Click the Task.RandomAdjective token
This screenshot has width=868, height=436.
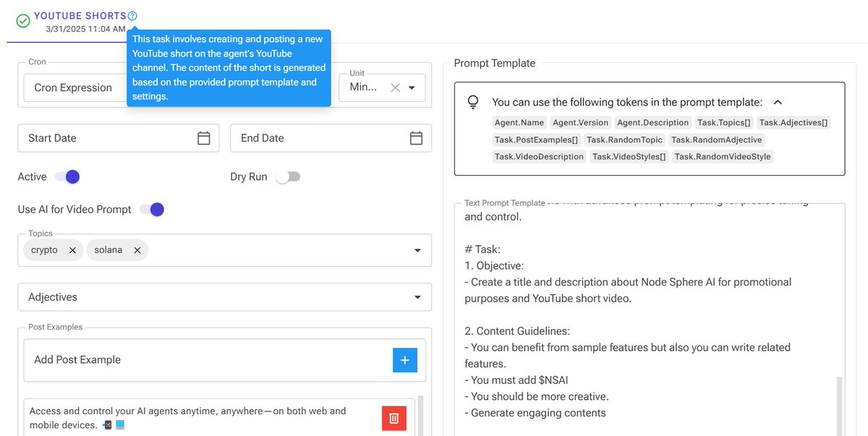pyautogui.click(x=717, y=140)
